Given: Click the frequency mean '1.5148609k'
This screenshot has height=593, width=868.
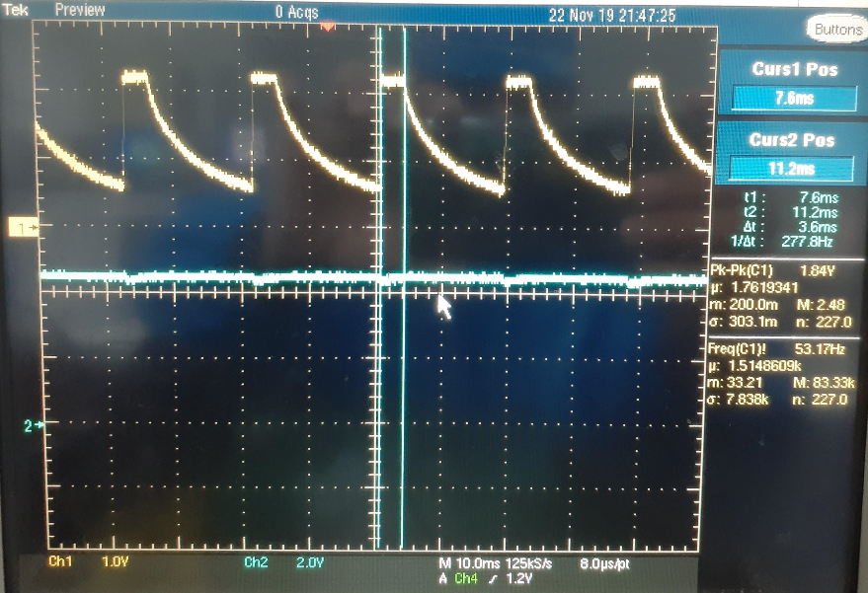Looking at the screenshot, I should [766, 366].
